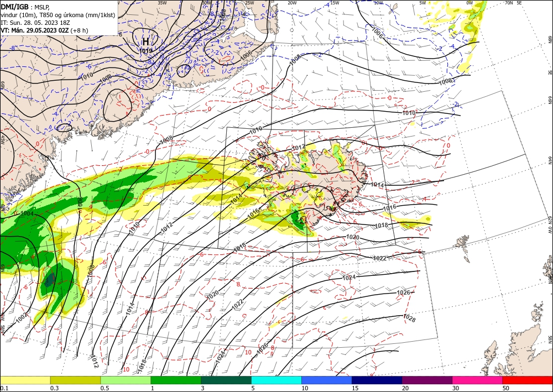This screenshot has width=553, height=392.
Task: Click the '0.5' legend value
Action: click(x=105, y=388)
